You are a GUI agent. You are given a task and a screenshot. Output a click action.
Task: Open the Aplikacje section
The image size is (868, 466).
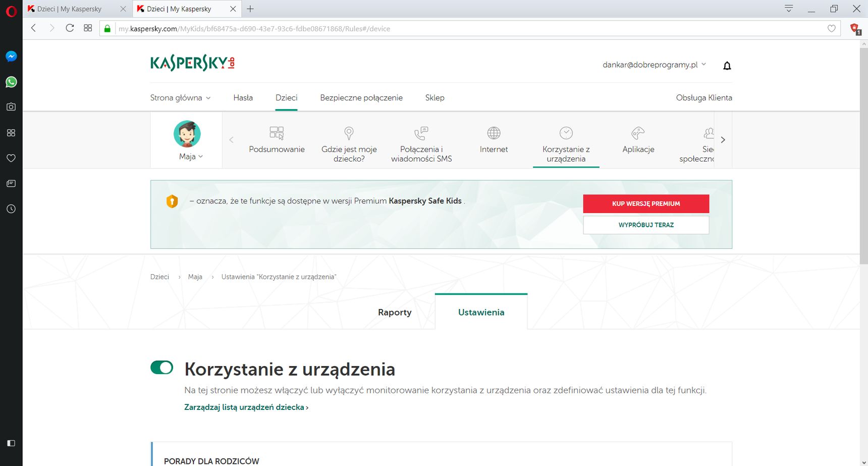pyautogui.click(x=638, y=140)
